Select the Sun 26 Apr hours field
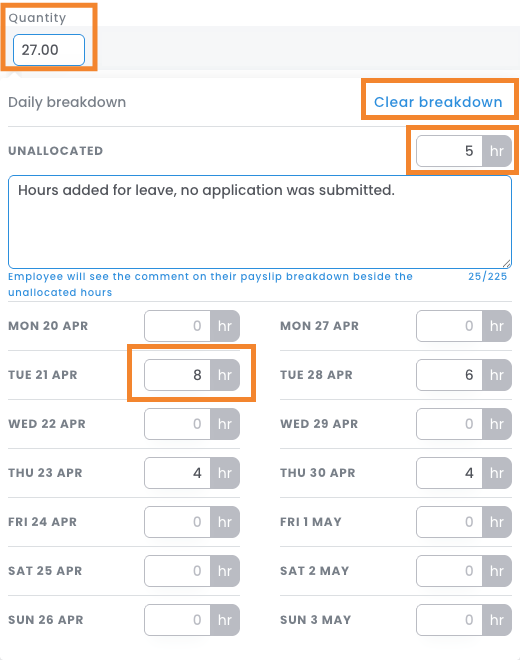Screen dimensions: 520x660 pyautogui.click(x=177, y=620)
